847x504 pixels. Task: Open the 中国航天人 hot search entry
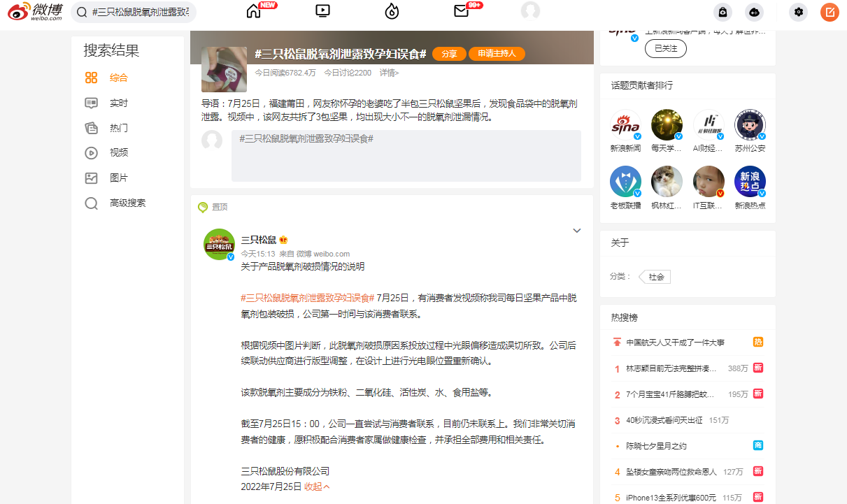pyautogui.click(x=675, y=343)
